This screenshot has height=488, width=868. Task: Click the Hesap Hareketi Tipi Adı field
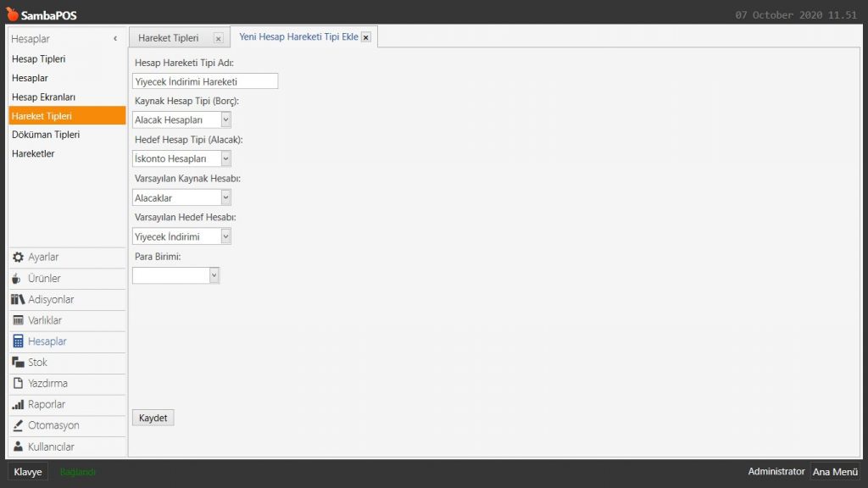[x=205, y=81]
